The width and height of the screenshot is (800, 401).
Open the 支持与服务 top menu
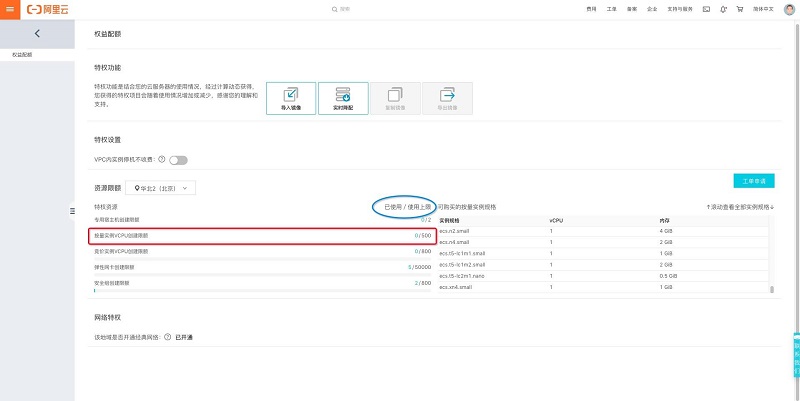[680, 9]
